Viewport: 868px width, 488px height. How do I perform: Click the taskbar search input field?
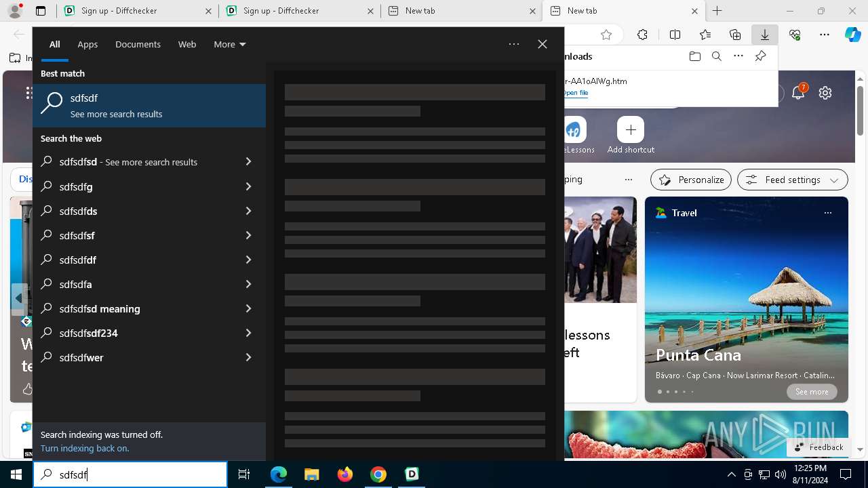tap(130, 474)
